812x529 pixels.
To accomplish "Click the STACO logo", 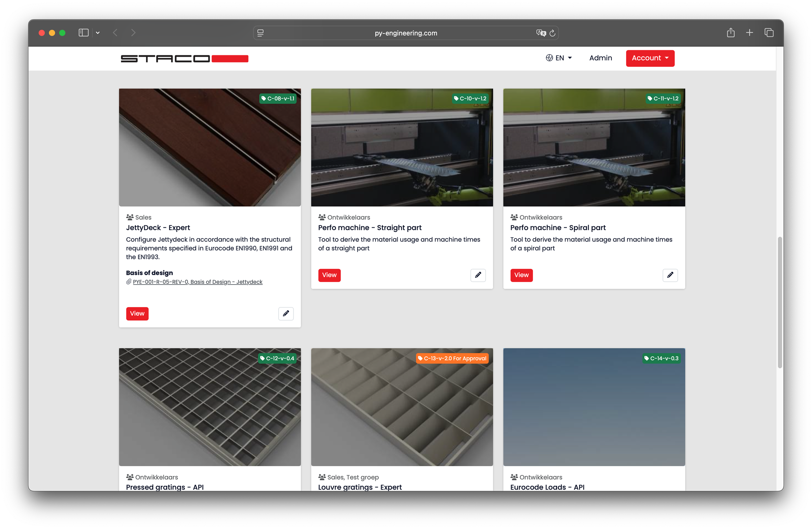I will pyautogui.click(x=184, y=59).
